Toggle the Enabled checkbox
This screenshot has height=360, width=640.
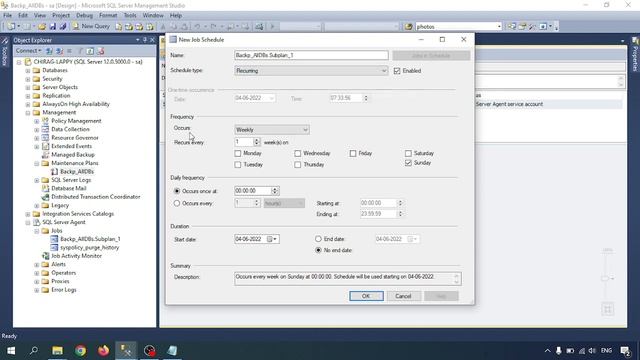[397, 71]
